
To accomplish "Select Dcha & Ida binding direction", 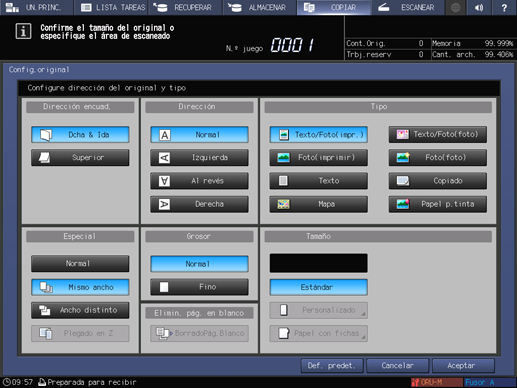I will pyautogui.click(x=80, y=135).
